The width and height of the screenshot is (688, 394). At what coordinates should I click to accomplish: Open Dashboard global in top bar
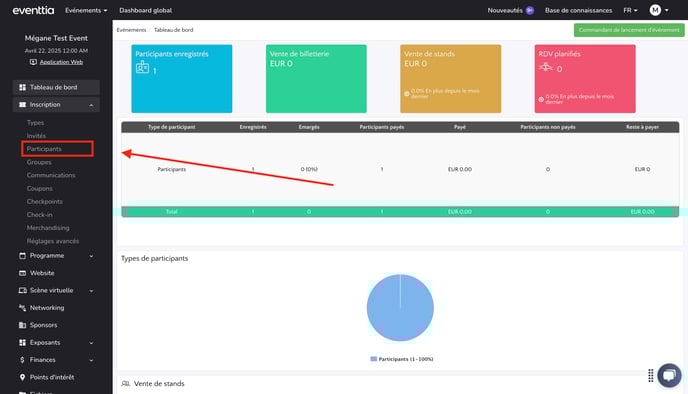[145, 10]
